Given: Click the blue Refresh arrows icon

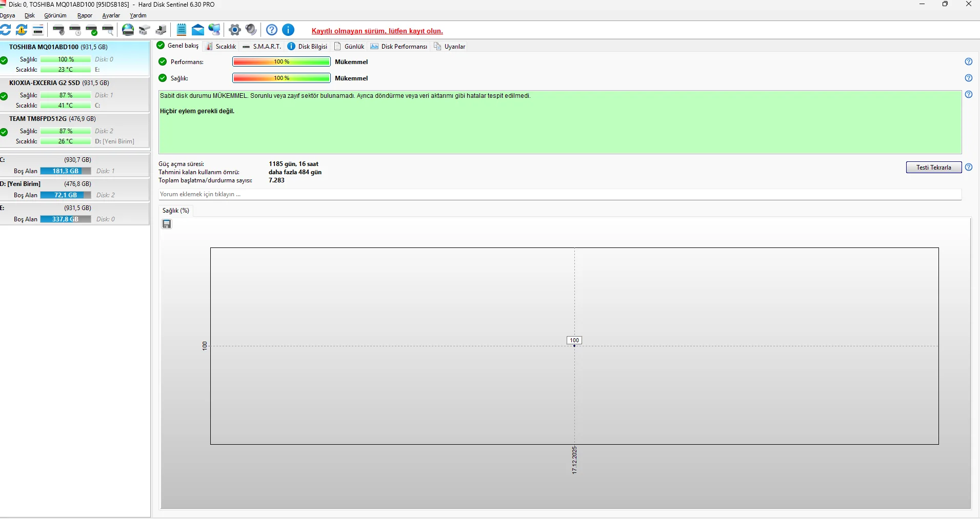Looking at the screenshot, I should tap(5, 30).
